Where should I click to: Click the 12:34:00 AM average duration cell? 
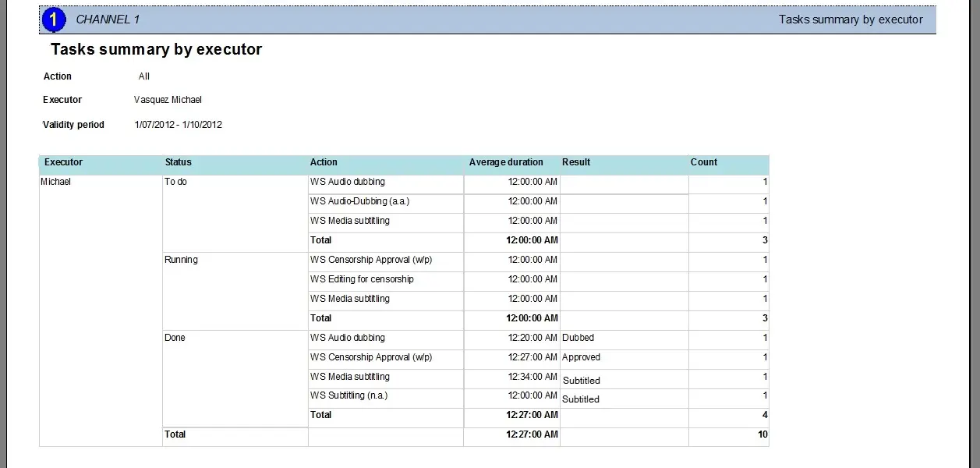pyautogui.click(x=532, y=377)
